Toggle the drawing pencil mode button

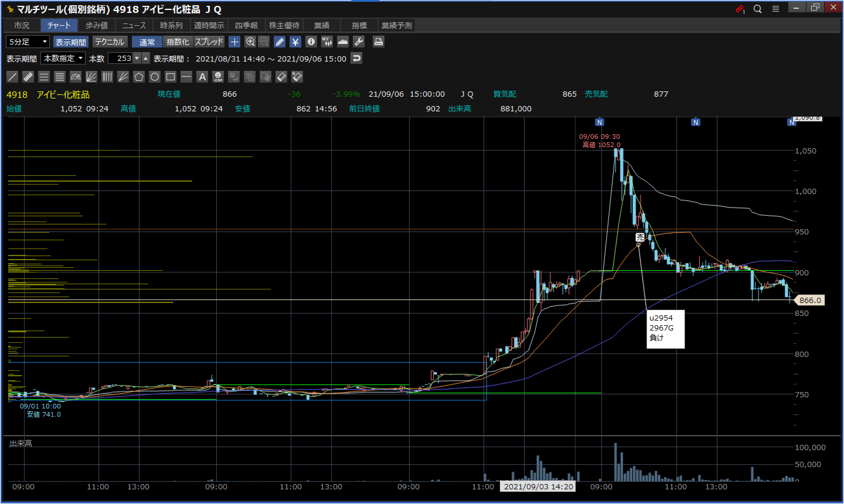280,42
